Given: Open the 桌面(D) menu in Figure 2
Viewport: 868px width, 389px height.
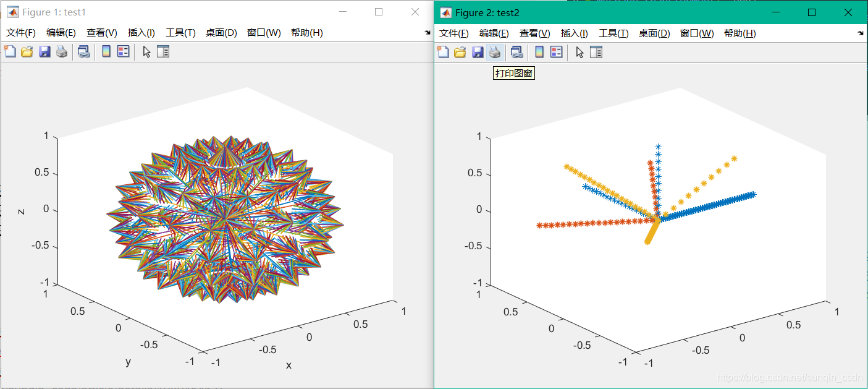Looking at the screenshot, I should point(654,33).
